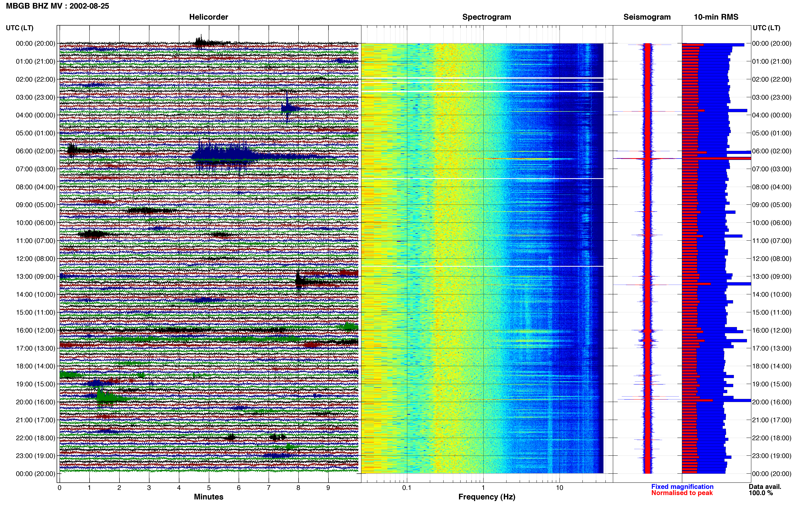Click the 'MBGB BHZ MV : 2002-08-25' title
The image size is (812, 508).
(x=57, y=6)
